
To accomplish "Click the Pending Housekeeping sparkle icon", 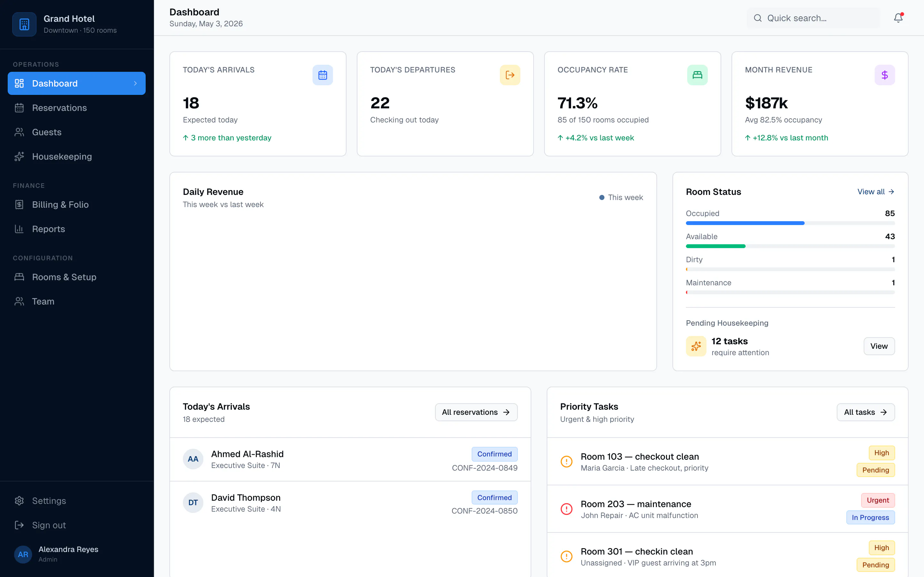I will [x=696, y=346].
